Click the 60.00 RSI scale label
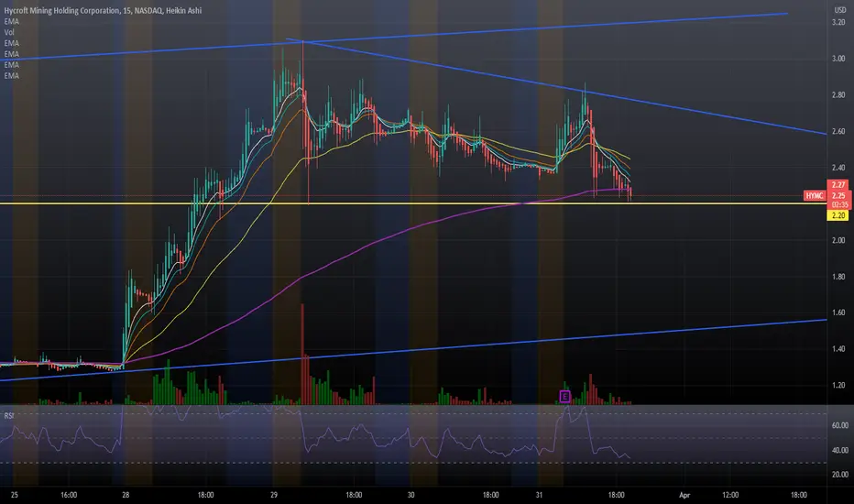 coord(840,425)
